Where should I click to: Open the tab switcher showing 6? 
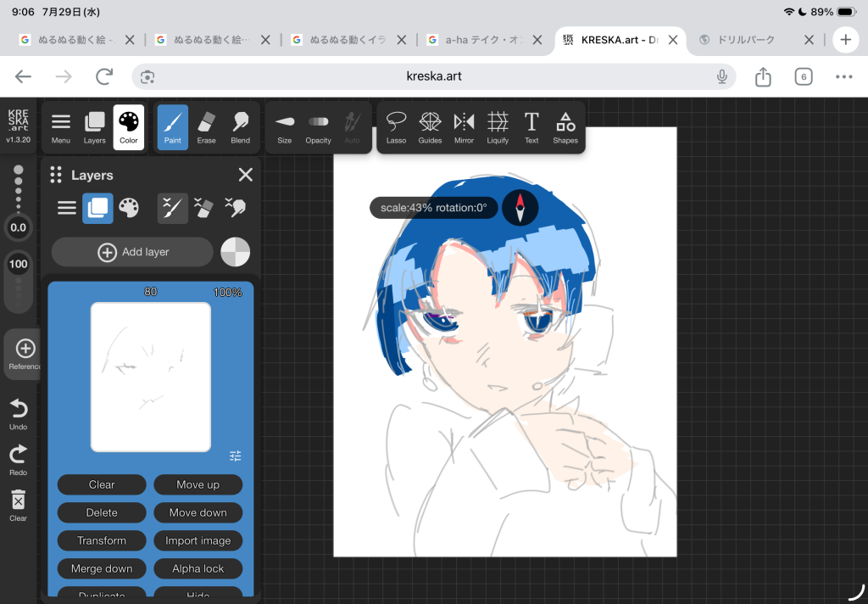[804, 76]
